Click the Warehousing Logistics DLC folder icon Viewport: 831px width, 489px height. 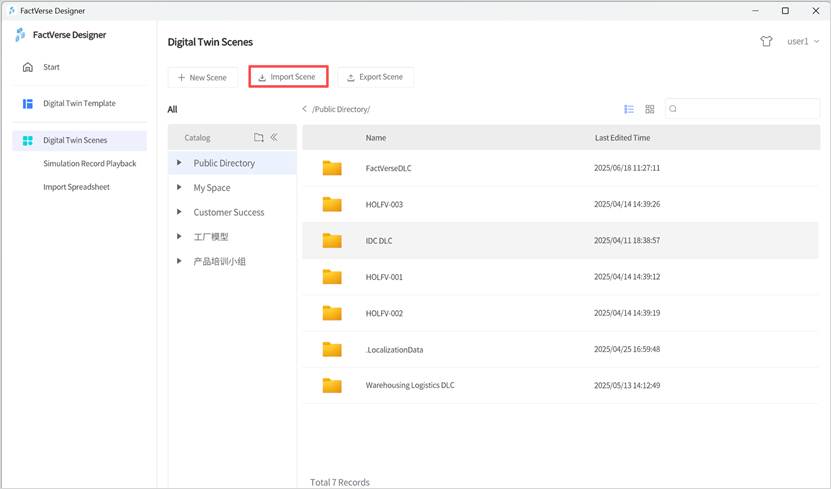pyautogui.click(x=332, y=385)
